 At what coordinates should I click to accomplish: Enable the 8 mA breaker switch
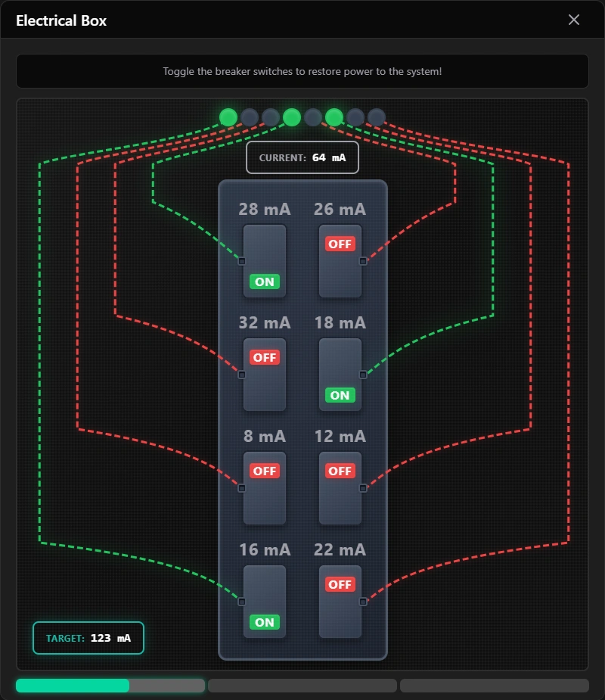[265, 487]
